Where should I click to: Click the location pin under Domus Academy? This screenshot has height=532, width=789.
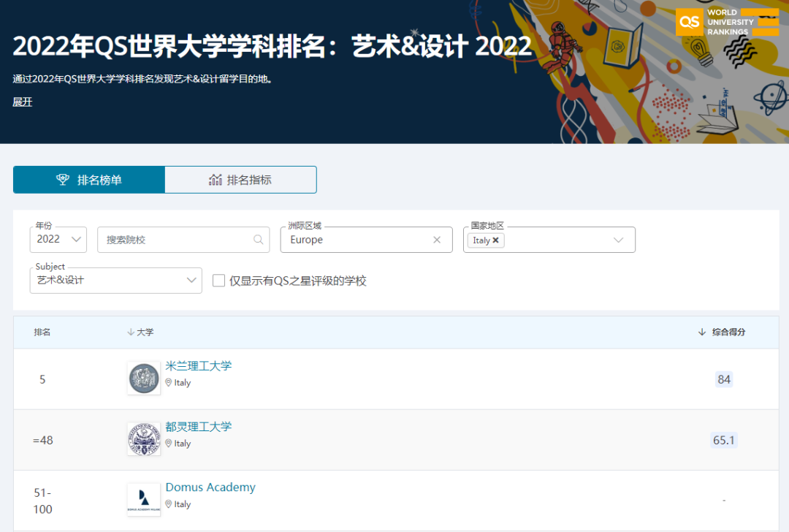point(169,504)
